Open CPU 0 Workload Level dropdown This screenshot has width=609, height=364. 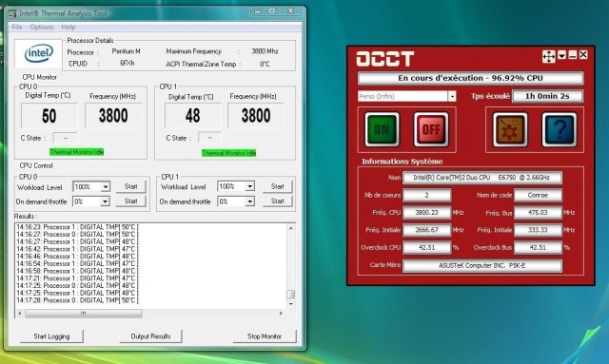(x=105, y=187)
